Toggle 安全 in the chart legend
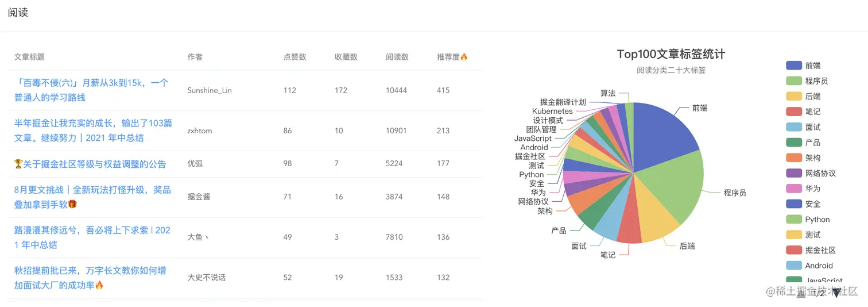This screenshot has width=868, height=307. click(x=803, y=204)
